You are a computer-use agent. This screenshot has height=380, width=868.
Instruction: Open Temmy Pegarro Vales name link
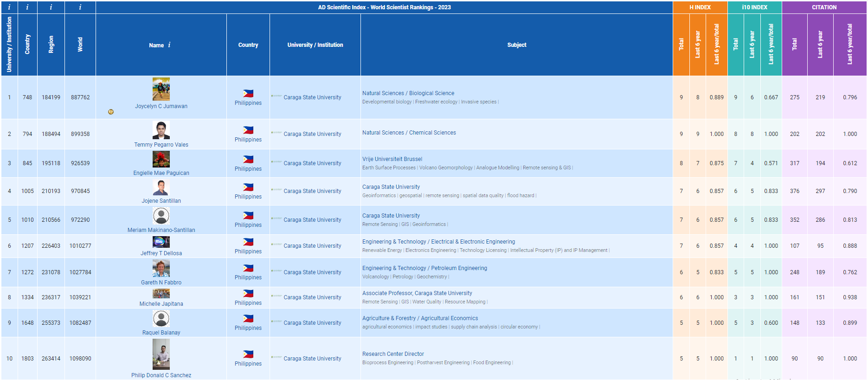[161, 145]
